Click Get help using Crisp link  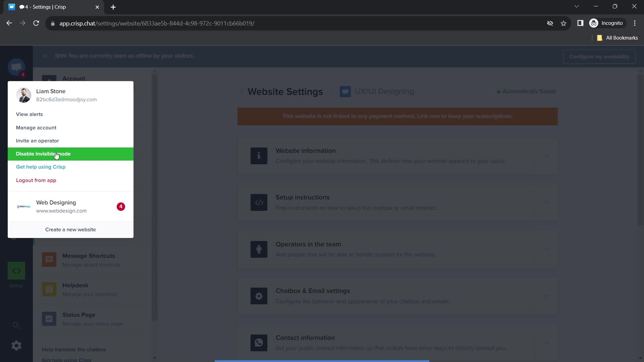tap(40, 167)
